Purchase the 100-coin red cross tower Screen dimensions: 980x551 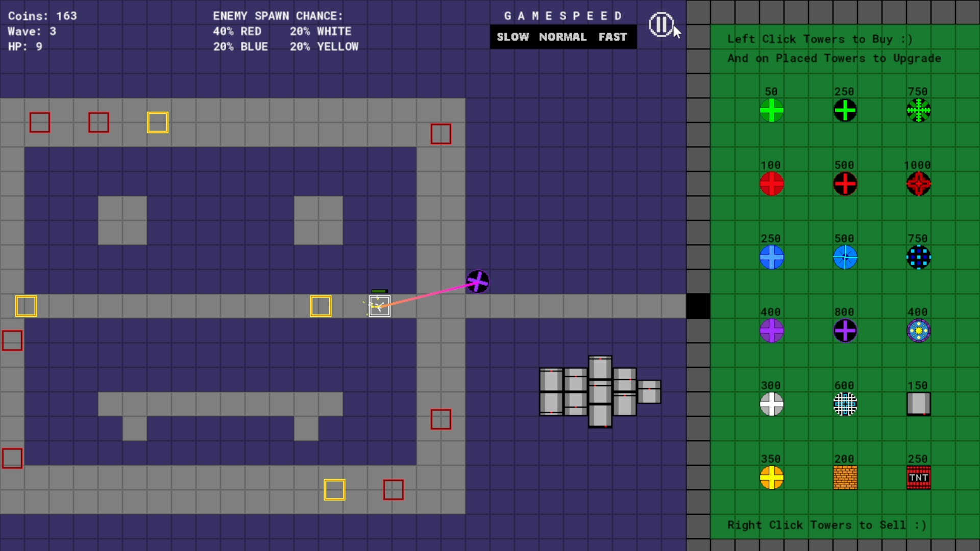pos(771,184)
